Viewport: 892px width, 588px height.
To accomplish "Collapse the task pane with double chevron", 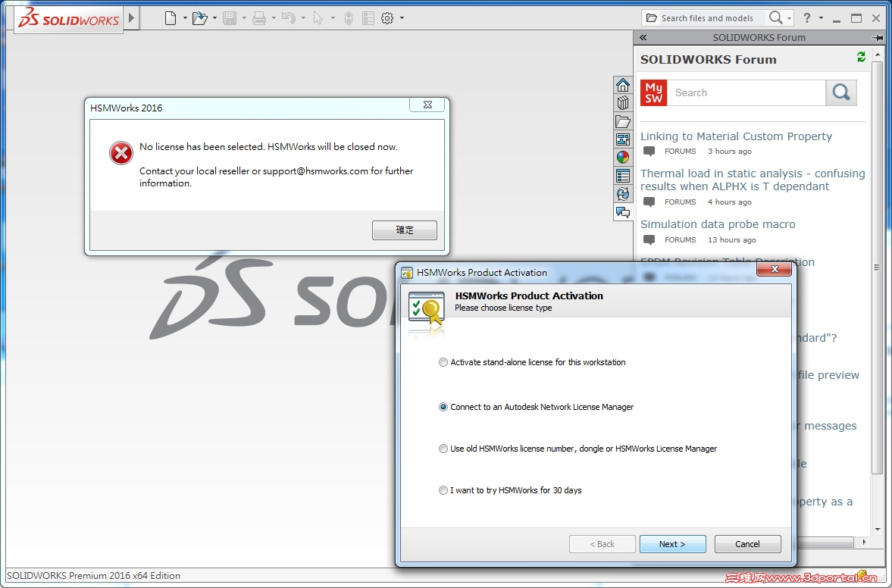I will click(x=643, y=38).
